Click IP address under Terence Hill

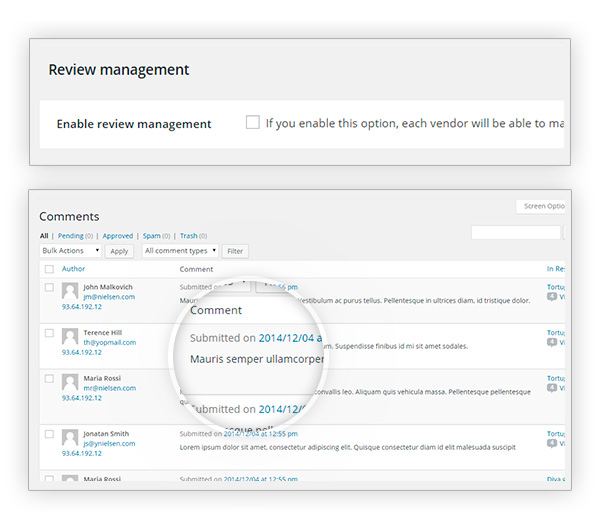82,352
